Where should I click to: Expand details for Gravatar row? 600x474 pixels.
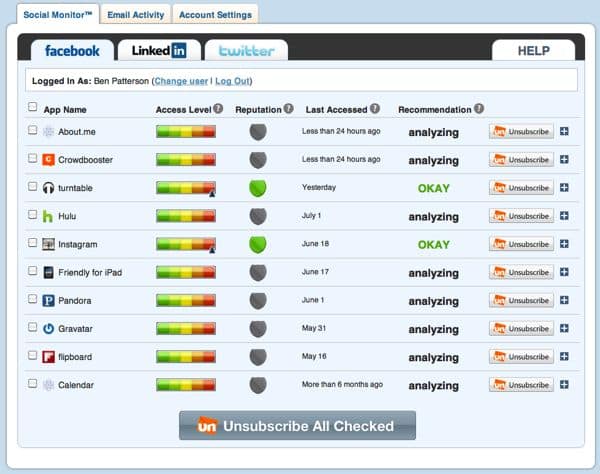click(564, 328)
